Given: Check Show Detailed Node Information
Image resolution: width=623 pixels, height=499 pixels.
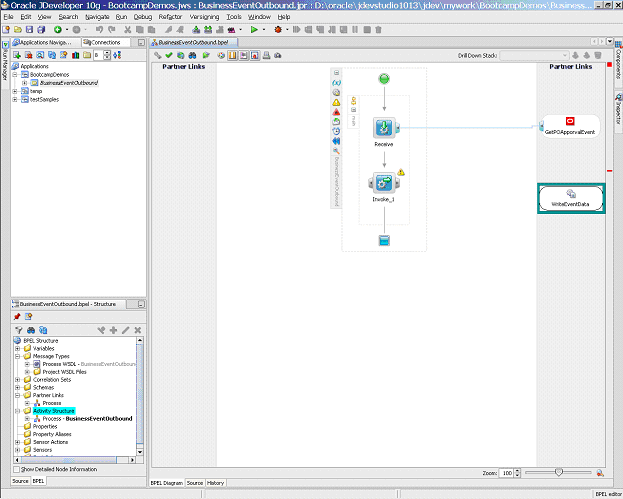Looking at the screenshot, I should pyautogui.click(x=16, y=469).
